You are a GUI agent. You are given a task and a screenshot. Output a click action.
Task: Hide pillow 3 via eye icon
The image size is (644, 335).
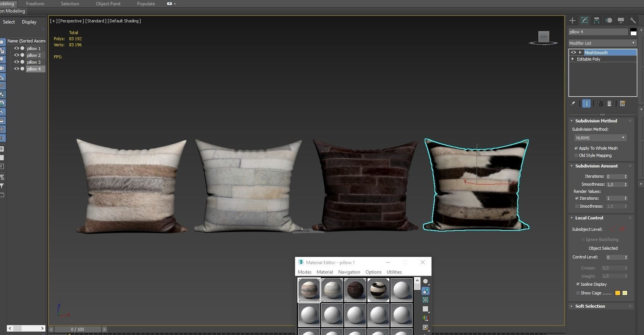pyautogui.click(x=16, y=62)
